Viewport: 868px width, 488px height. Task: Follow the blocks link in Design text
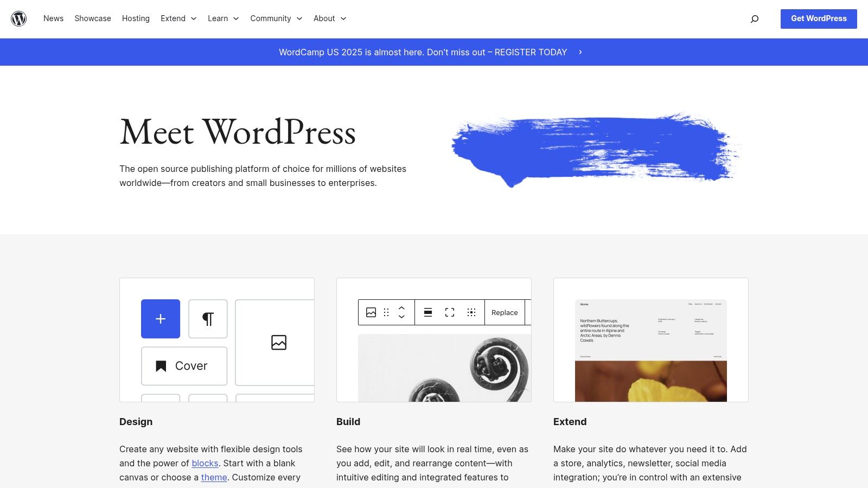click(x=205, y=463)
